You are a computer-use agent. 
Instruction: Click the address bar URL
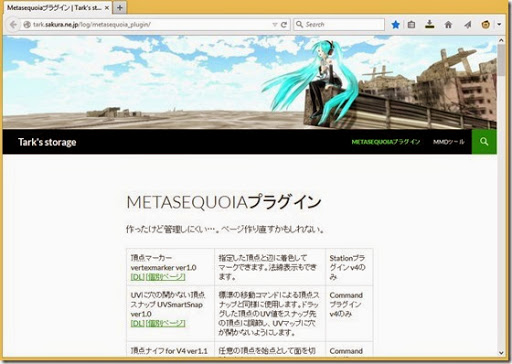(x=92, y=25)
